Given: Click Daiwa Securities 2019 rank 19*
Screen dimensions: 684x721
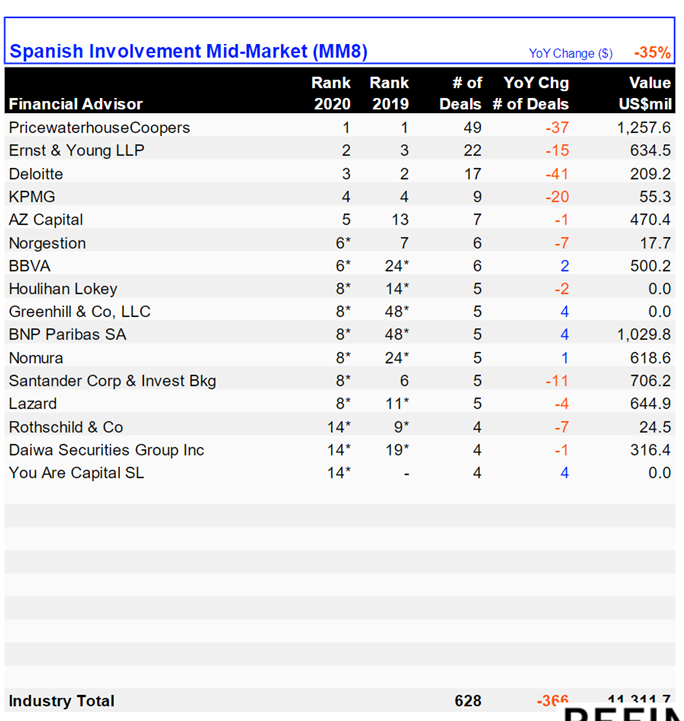Looking at the screenshot, I should [x=397, y=450].
